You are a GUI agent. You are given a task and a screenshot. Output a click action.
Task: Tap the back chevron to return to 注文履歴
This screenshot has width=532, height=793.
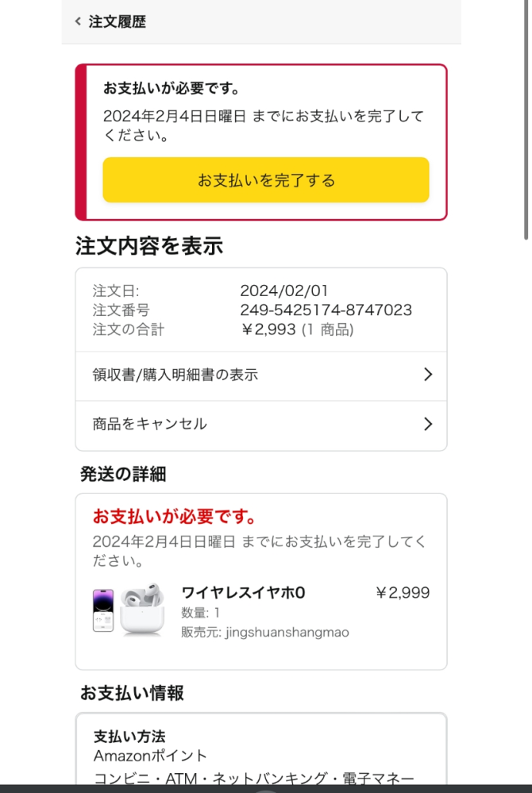coord(77,21)
